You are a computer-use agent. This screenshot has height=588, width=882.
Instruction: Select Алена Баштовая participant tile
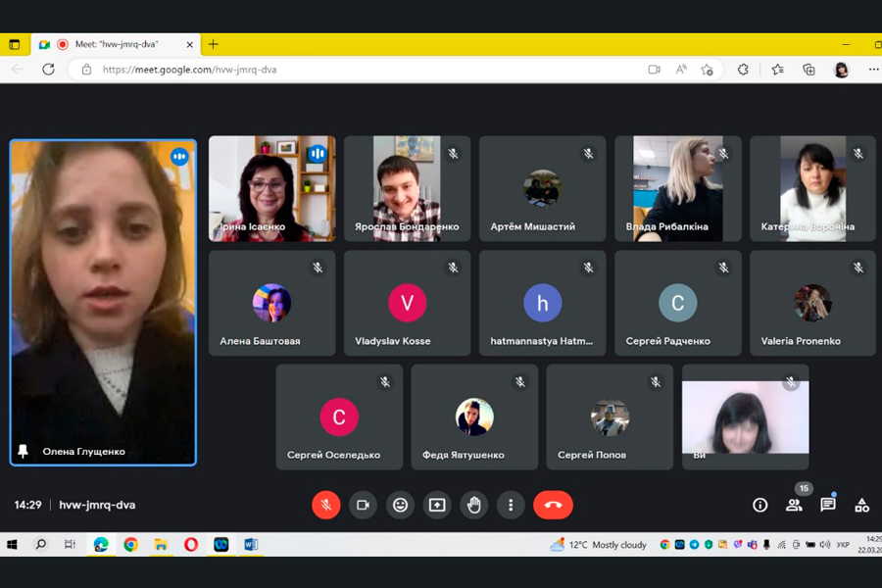tap(272, 303)
